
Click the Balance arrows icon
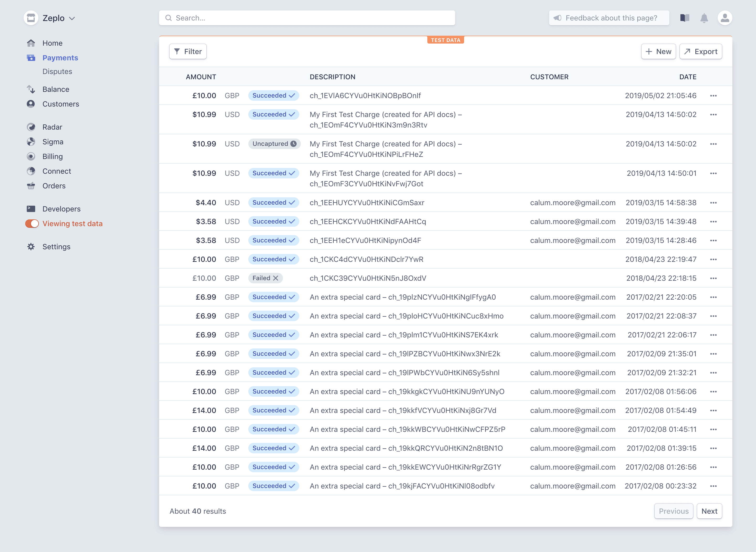point(31,89)
